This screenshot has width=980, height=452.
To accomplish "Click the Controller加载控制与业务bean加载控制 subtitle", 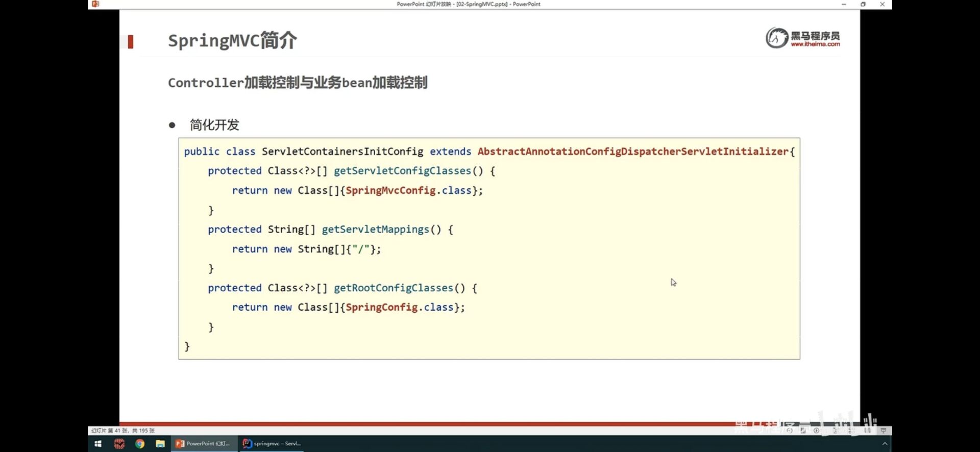I will coord(298,83).
